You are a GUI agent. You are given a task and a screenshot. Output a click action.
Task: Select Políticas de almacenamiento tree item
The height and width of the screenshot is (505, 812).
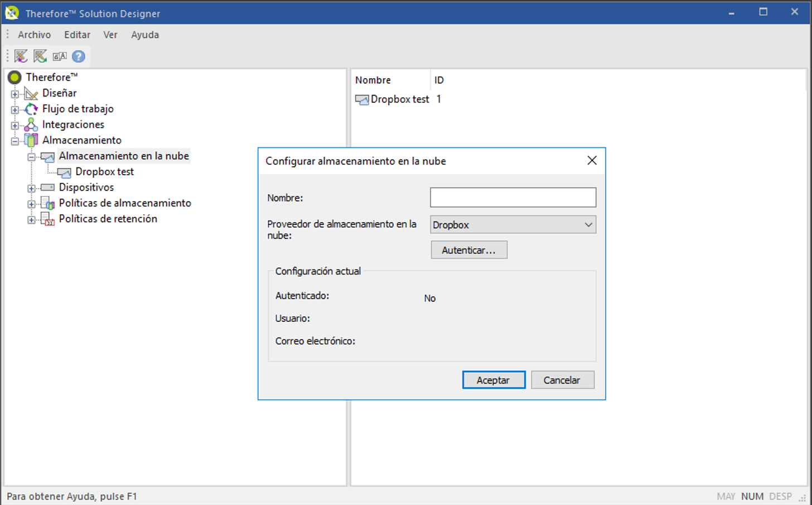coord(125,203)
